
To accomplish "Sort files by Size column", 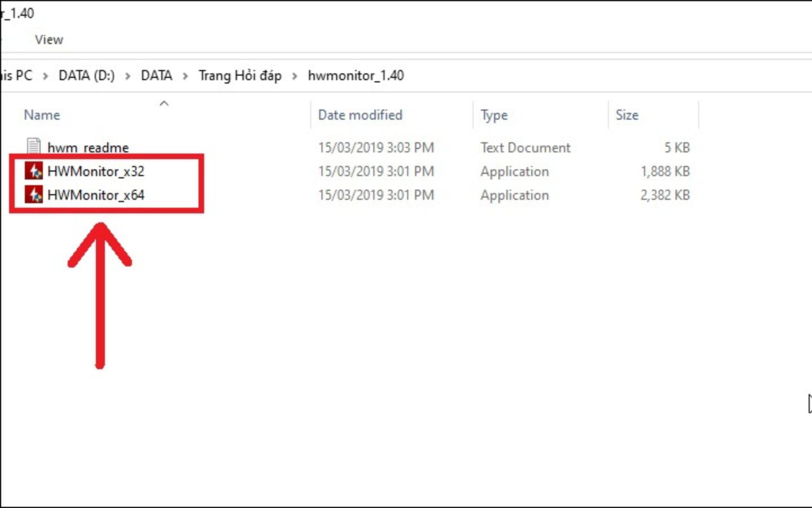I will click(x=628, y=115).
